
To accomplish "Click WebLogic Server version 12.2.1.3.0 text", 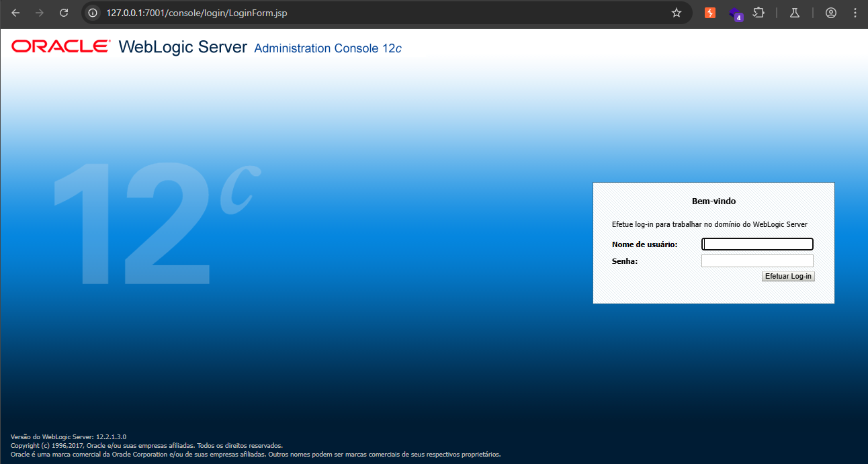I will pyautogui.click(x=69, y=436).
